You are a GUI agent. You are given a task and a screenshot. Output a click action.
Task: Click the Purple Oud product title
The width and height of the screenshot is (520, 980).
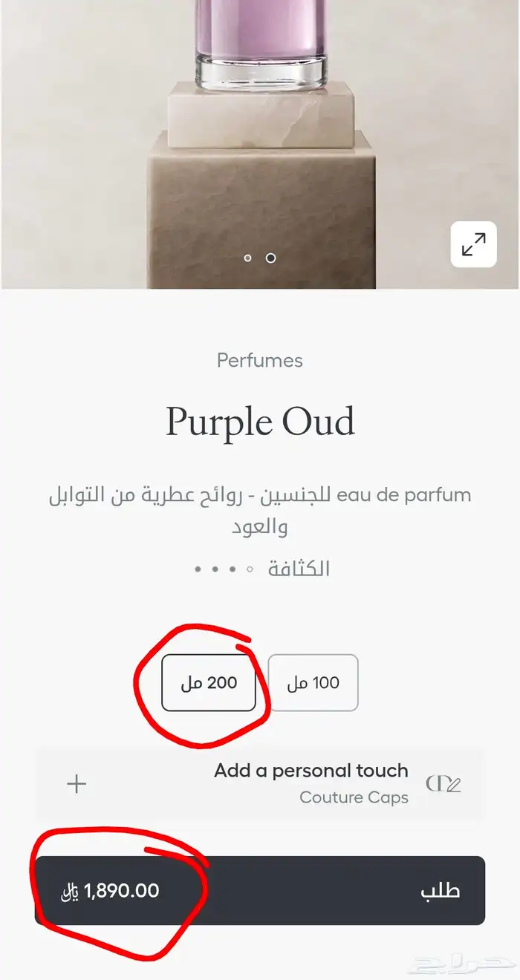[260, 422]
